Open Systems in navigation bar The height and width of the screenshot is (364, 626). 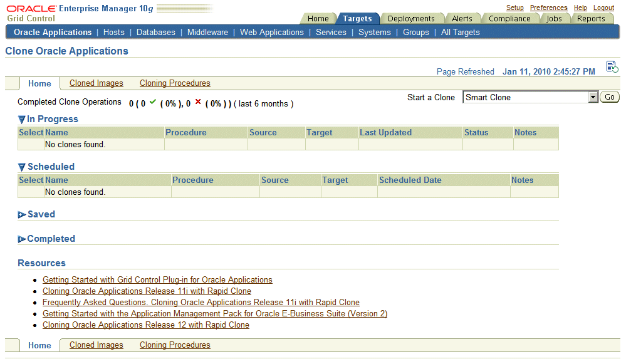(375, 33)
